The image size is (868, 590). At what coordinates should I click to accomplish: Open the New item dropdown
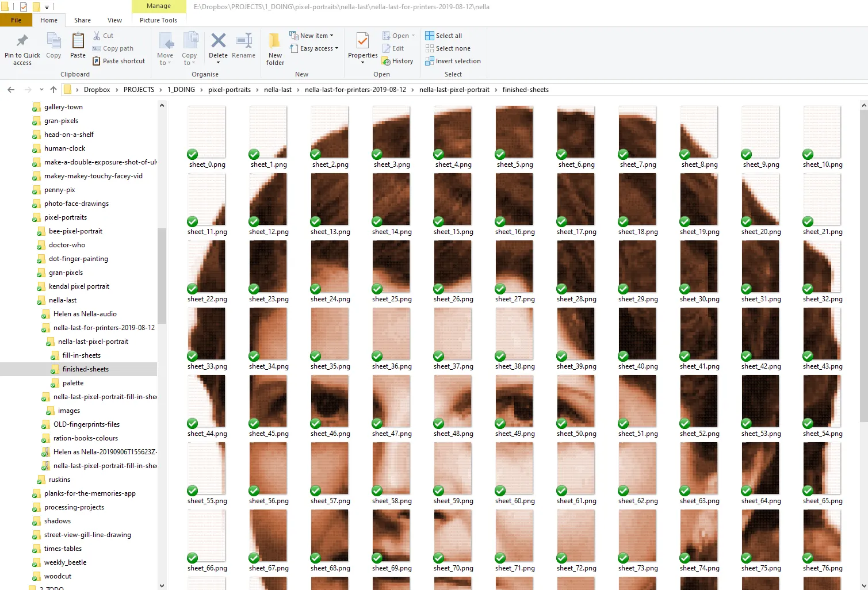313,35
